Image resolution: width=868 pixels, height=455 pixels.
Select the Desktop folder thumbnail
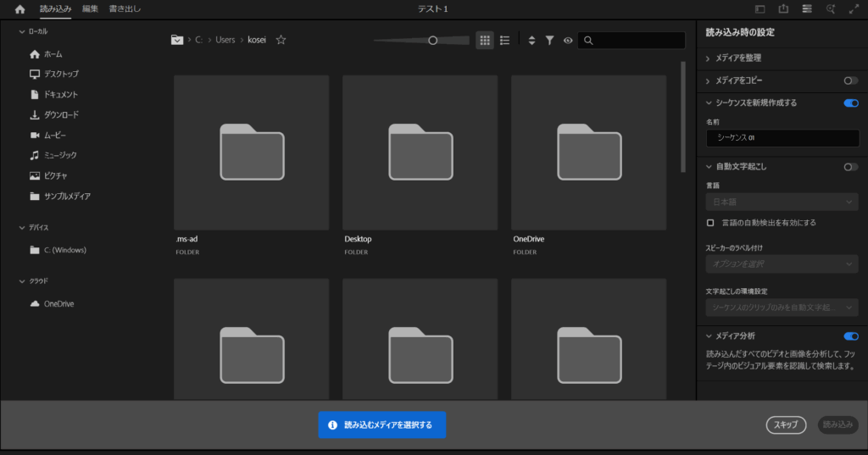click(x=420, y=153)
